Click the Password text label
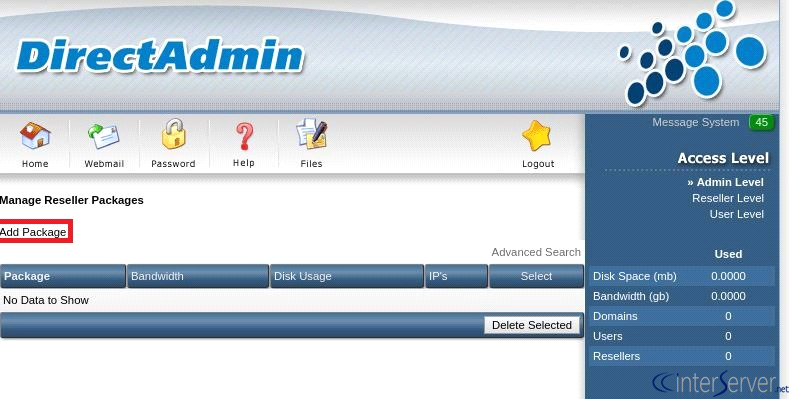789x399 pixels. click(173, 164)
